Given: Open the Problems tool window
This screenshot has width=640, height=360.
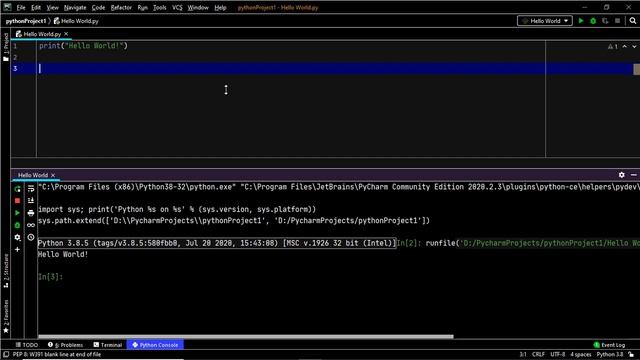Looking at the screenshot, I should (65, 345).
